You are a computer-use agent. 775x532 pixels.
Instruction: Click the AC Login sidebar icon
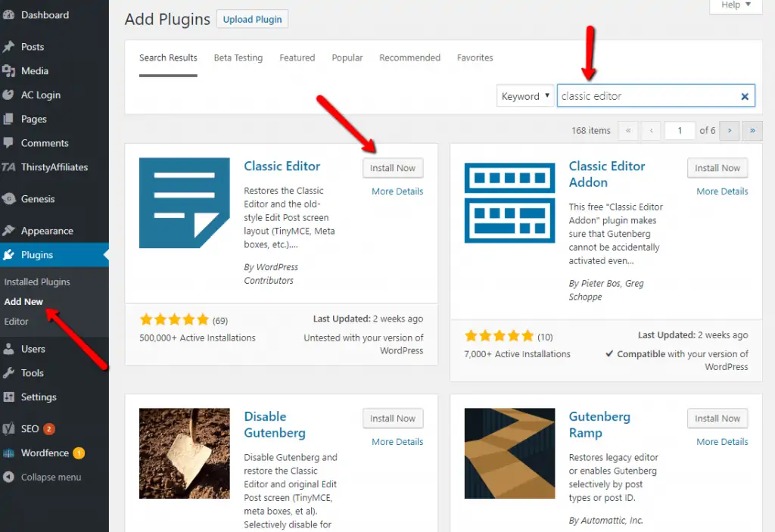tap(8, 95)
